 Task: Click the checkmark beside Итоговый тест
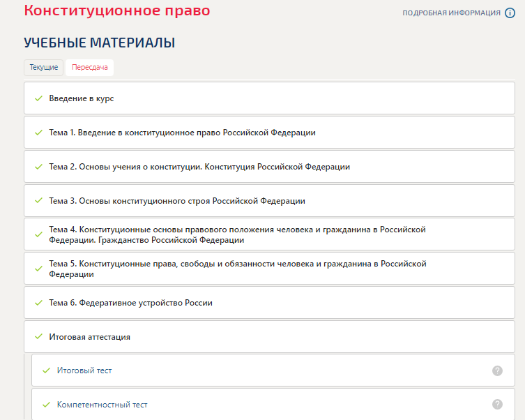[46, 370]
